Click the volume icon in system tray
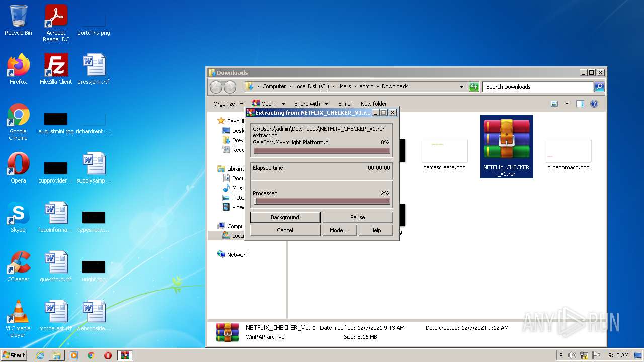Image resolution: width=644 pixels, height=362 pixels. 572,355
